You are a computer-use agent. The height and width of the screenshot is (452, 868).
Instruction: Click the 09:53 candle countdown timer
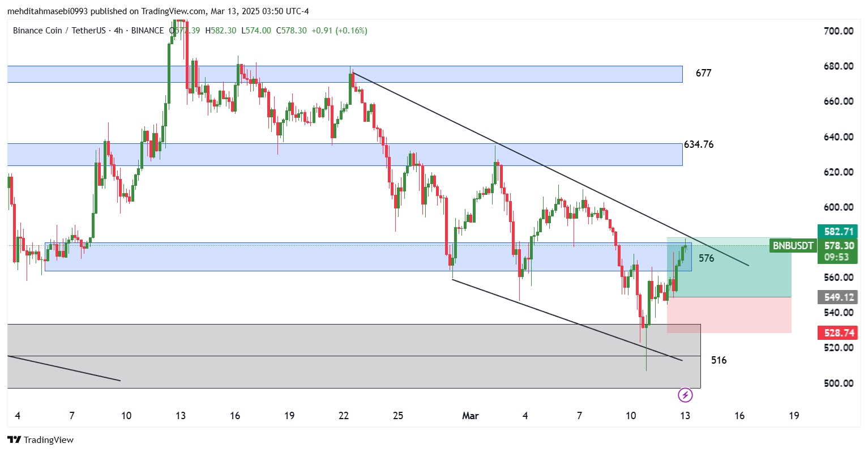pyautogui.click(x=837, y=257)
